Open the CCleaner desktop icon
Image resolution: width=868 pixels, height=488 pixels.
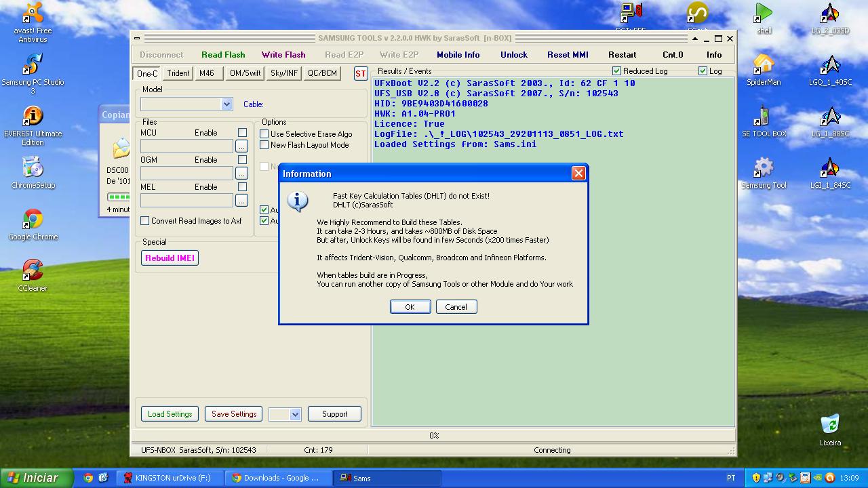pos(33,271)
